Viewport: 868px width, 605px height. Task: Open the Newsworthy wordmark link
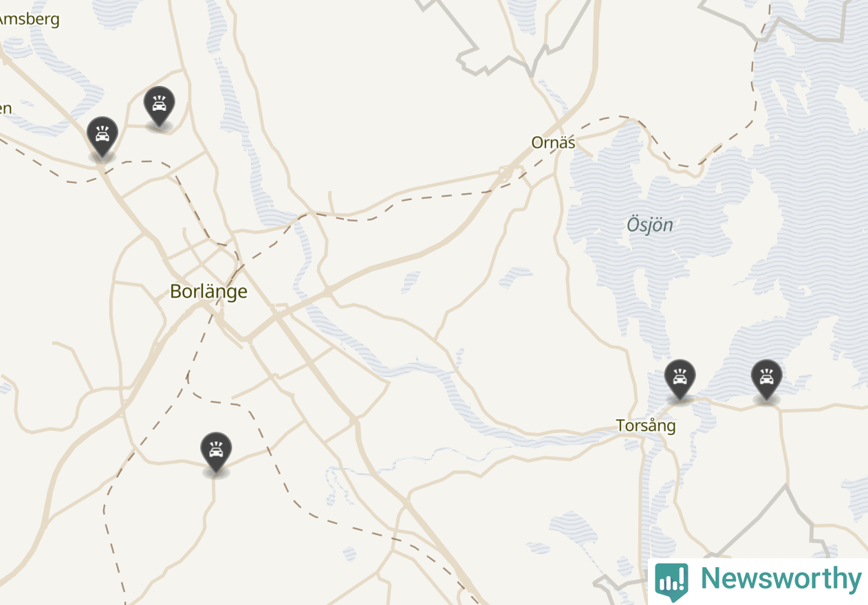[x=781, y=579]
